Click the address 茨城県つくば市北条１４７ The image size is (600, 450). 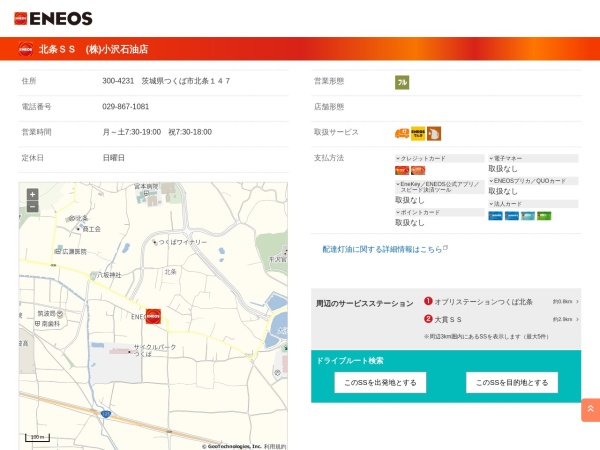coord(186,81)
